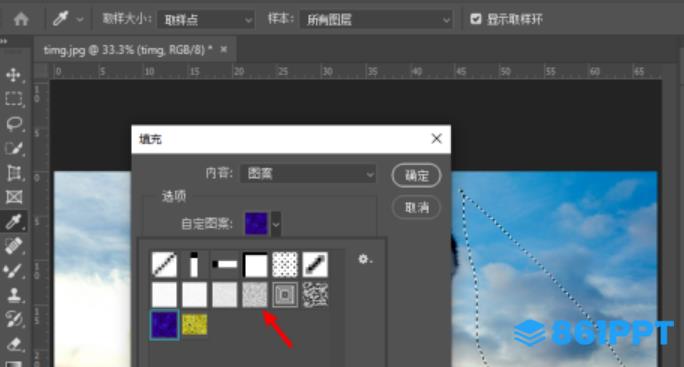This screenshot has width=684, height=367.
Task: Select the yellow pattern swatch
Action: [x=194, y=324]
